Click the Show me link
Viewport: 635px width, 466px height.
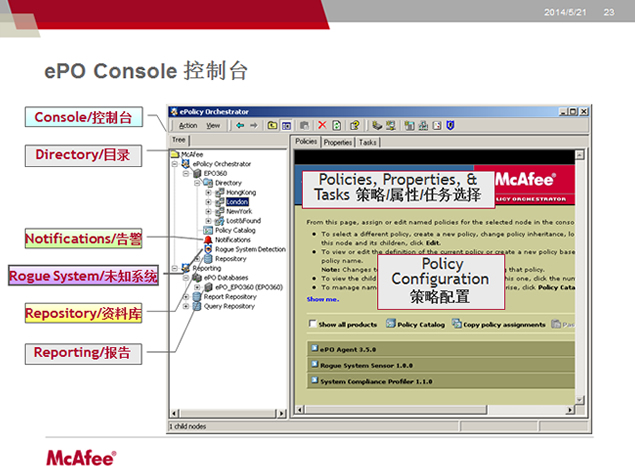323,299
